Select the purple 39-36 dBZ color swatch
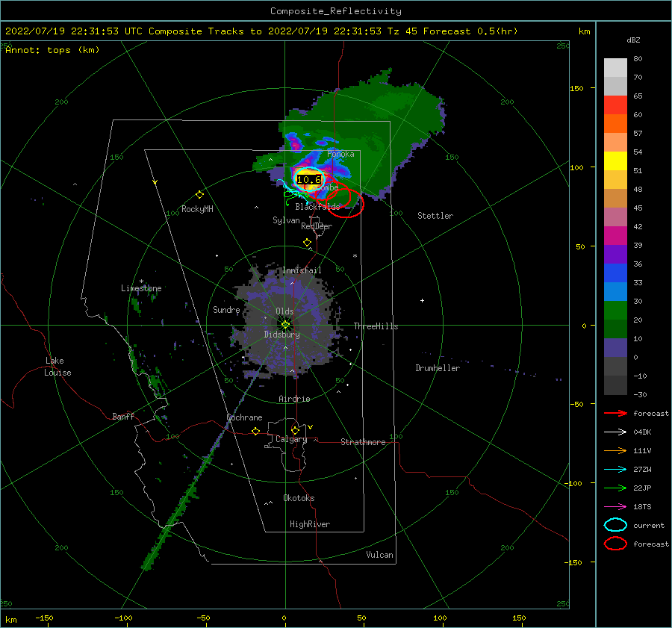 coord(615,255)
